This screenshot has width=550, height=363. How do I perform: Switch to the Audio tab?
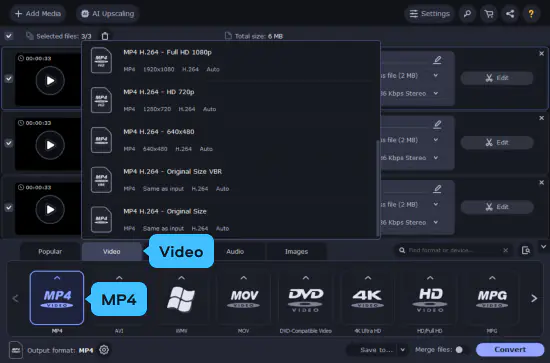pos(235,251)
